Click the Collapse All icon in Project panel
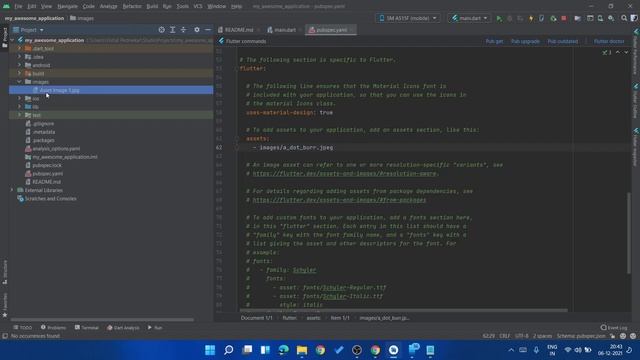This screenshot has height=360, width=640. coord(184,30)
